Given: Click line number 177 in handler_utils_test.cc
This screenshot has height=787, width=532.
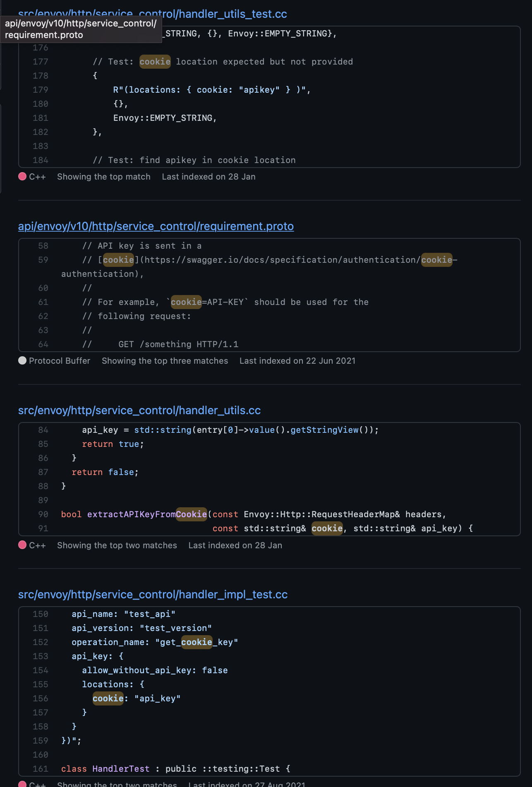Looking at the screenshot, I should click(x=41, y=62).
